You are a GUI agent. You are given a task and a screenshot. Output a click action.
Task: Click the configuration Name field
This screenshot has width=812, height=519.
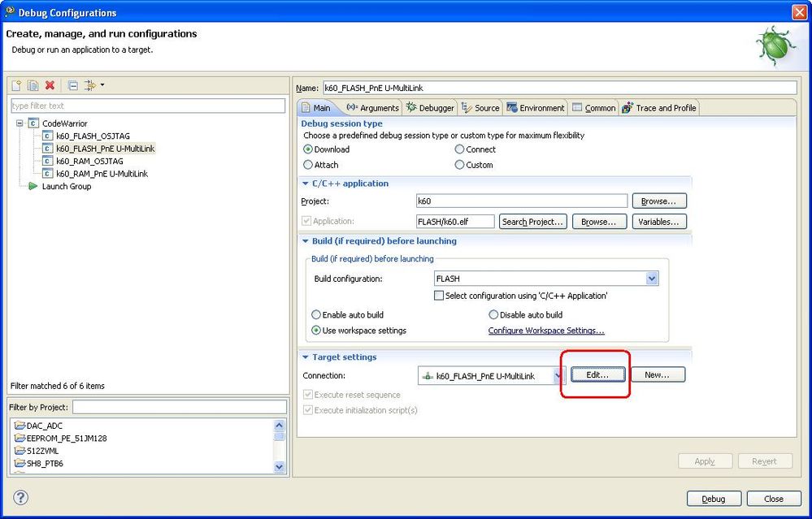click(x=560, y=88)
